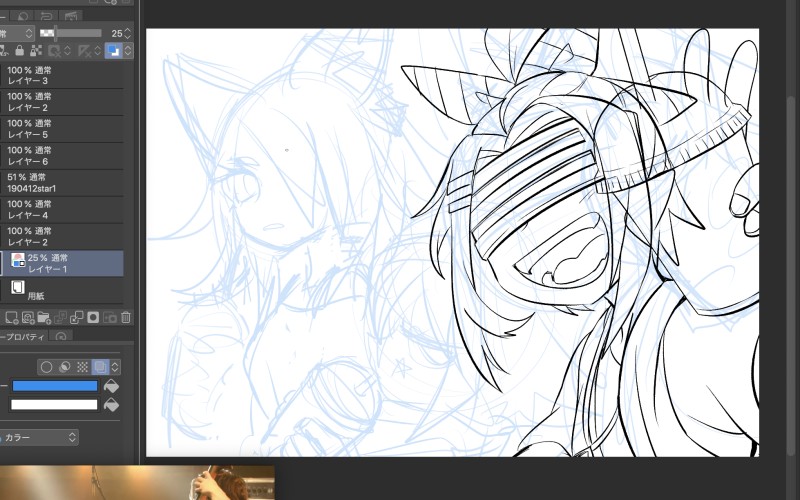Click the opacity value field showing 25
Viewport: 800px width, 500px height.
(117, 34)
